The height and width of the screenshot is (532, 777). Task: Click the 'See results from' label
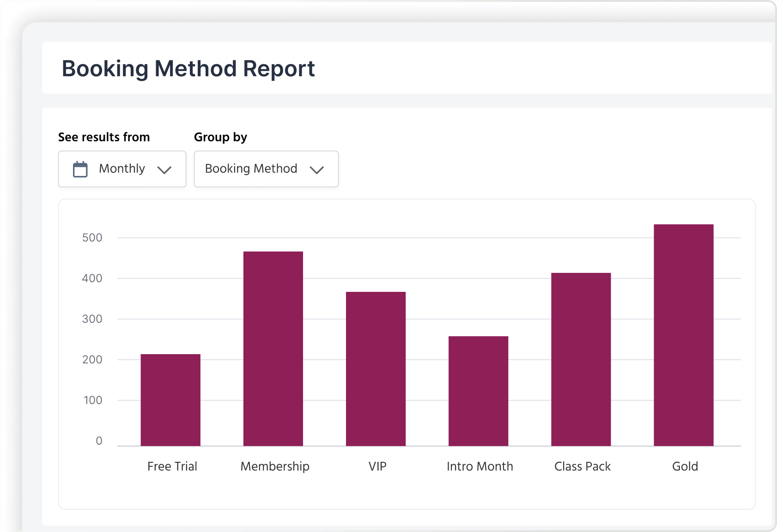click(x=104, y=137)
